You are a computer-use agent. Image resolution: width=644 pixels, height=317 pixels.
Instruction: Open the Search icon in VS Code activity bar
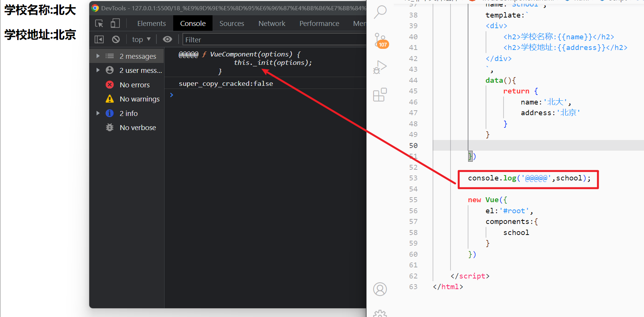[x=380, y=12]
